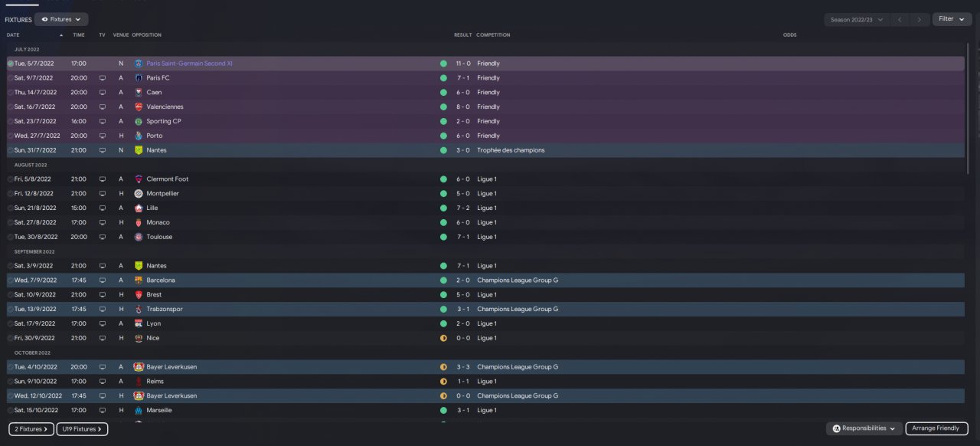The image size is (980, 446).
Task: Click the Bayer Leverkusen badge on 4/10/2022
Action: click(x=139, y=367)
